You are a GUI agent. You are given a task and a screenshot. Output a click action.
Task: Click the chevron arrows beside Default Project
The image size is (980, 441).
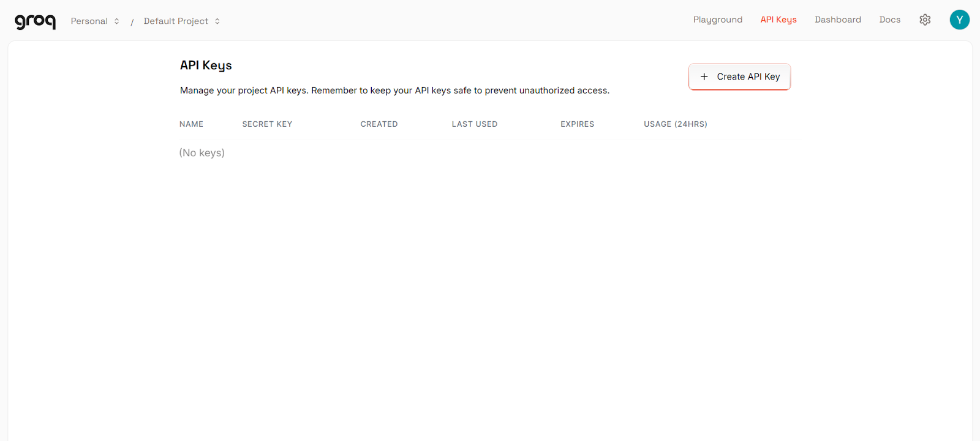217,21
